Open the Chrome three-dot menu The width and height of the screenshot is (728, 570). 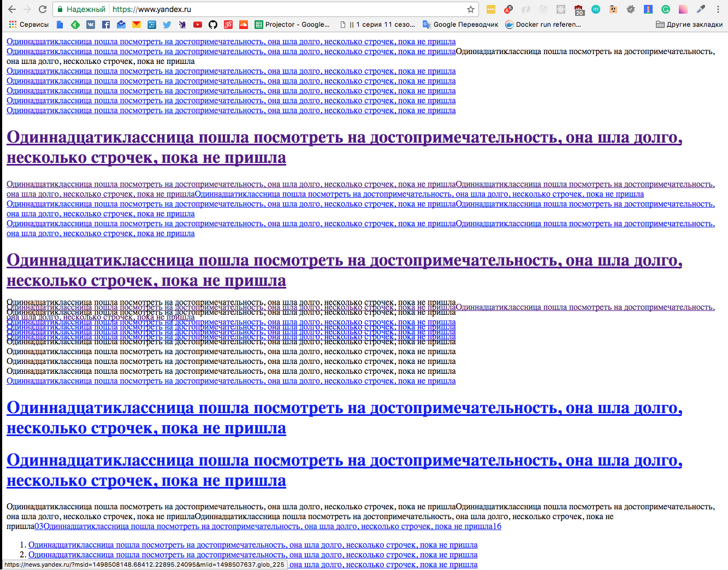(x=718, y=9)
